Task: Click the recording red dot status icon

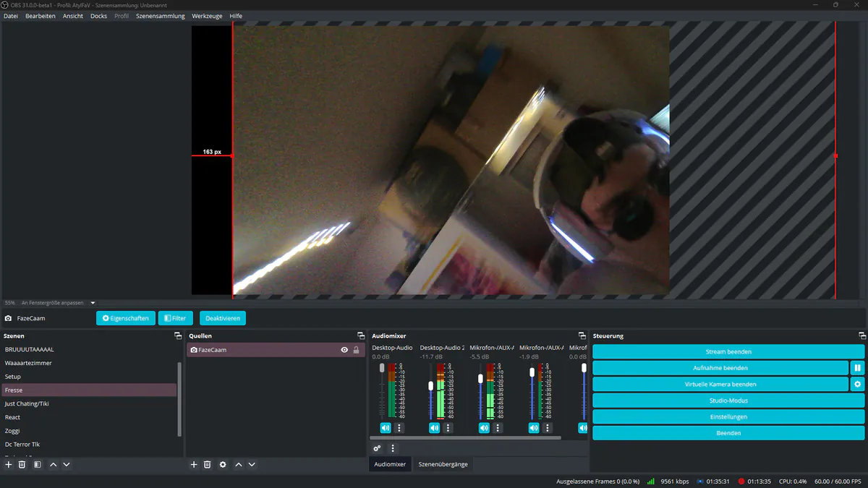Action: click(741, 481)
